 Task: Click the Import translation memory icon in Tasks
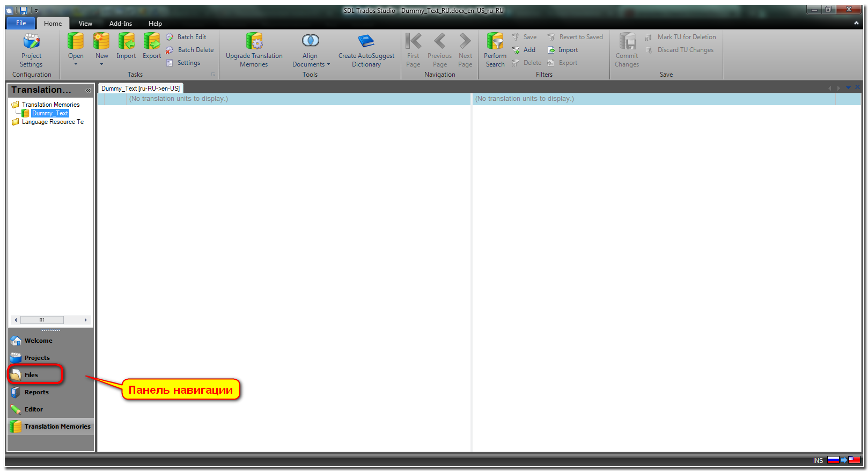(x=126, y=41)
